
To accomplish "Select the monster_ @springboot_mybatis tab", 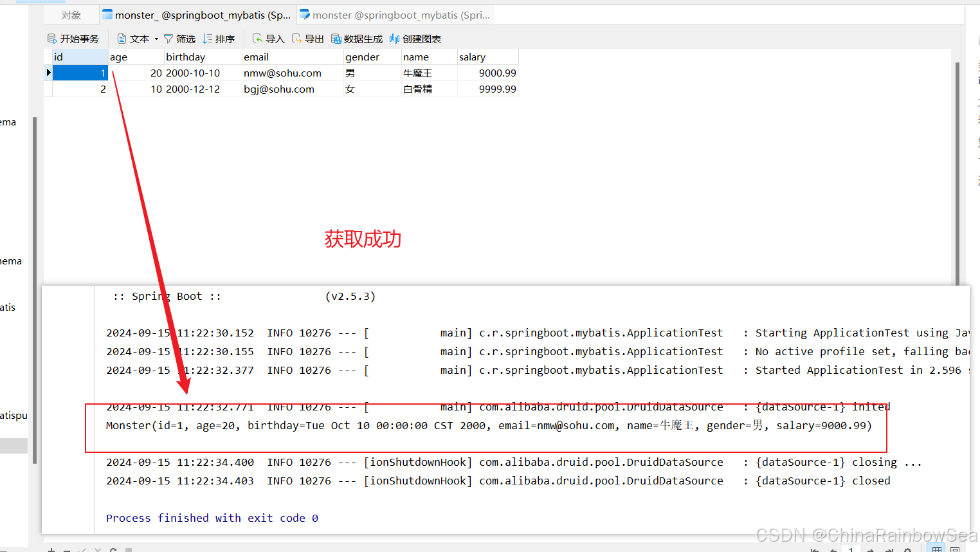I will pos(197,15).
